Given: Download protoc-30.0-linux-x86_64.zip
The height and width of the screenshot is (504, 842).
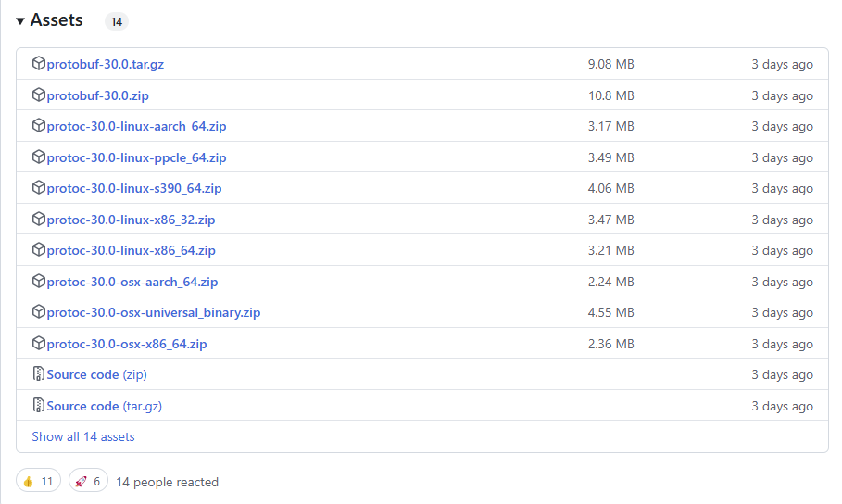Looking at the screenshot, I should (x=131, y=250).
